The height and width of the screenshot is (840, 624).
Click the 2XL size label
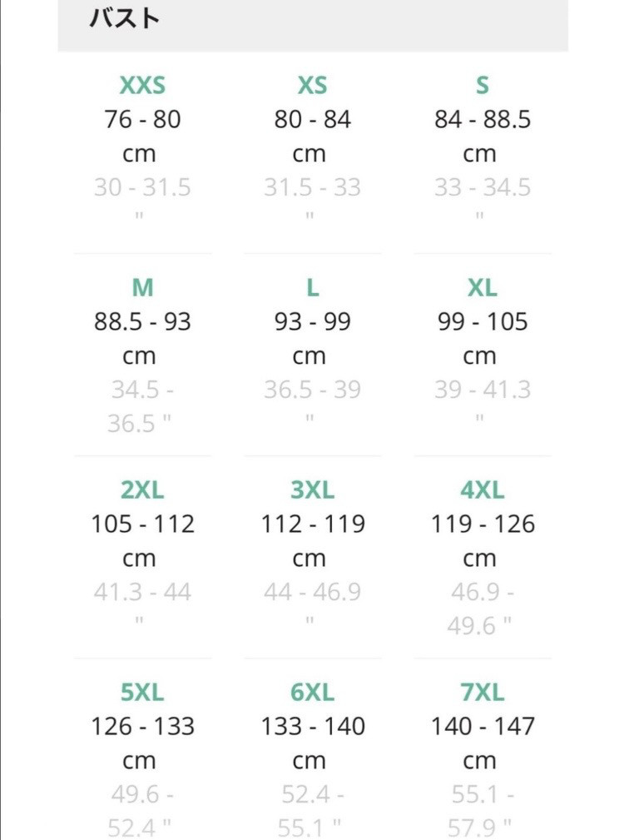tap(142, 490)
